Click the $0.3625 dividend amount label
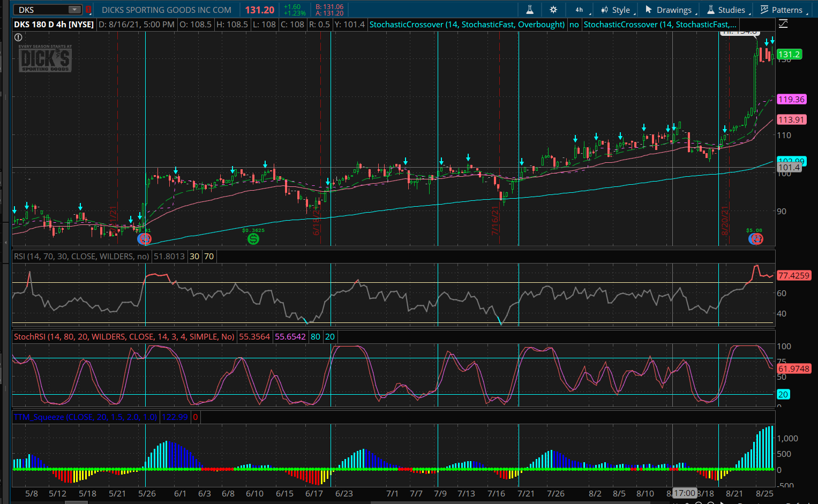The height and width of the screenshot is (504, 818). [253, 230]
